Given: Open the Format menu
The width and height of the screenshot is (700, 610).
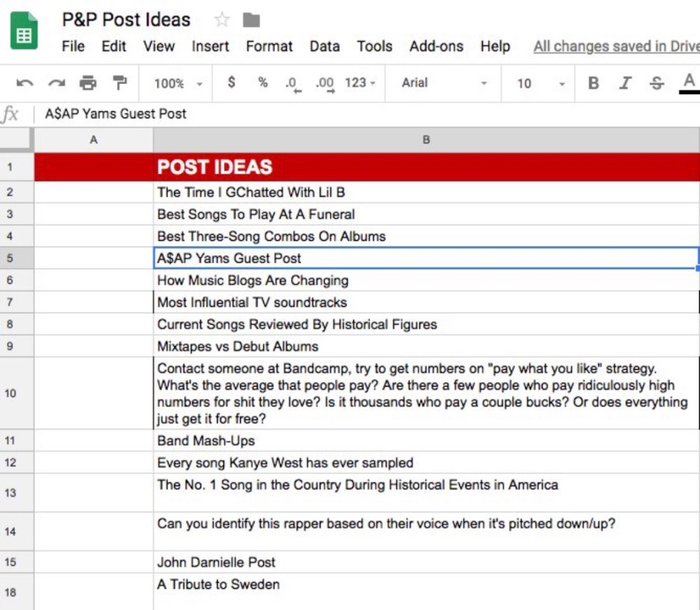Looking at the screenshot, I should click(x=269, y=46).
